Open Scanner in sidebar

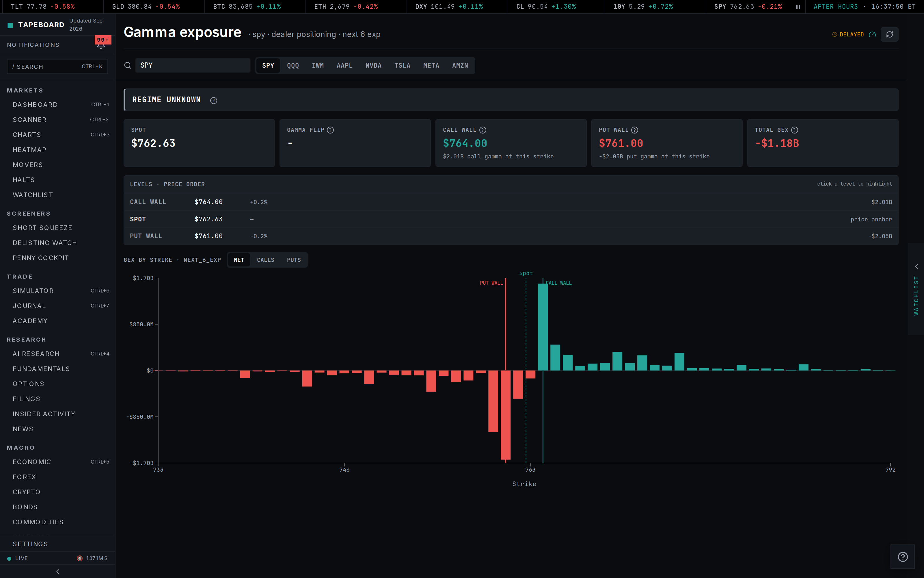tap(58, 120)
